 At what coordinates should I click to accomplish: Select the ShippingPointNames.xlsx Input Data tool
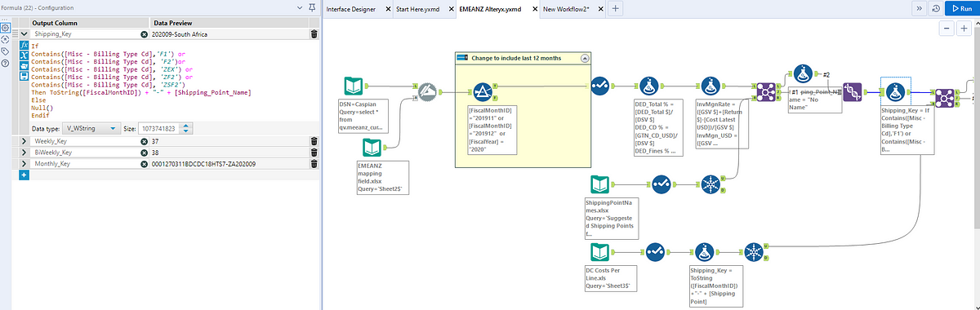pos(599,184)
